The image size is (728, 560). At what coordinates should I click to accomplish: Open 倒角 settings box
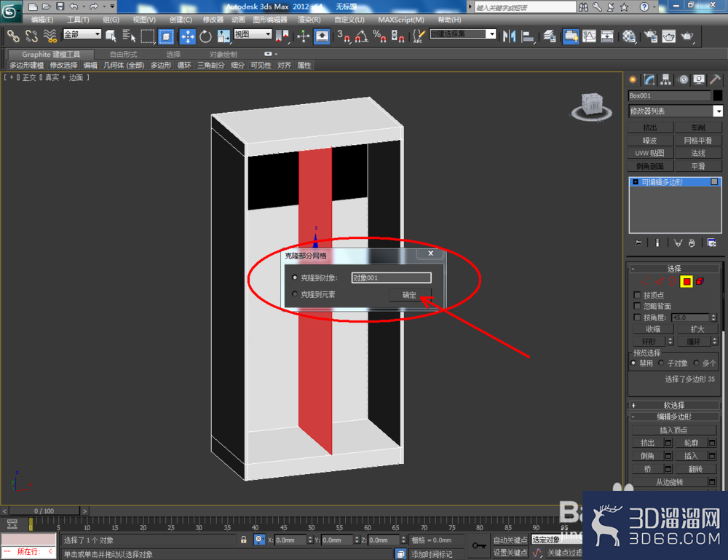coord(668,456)
